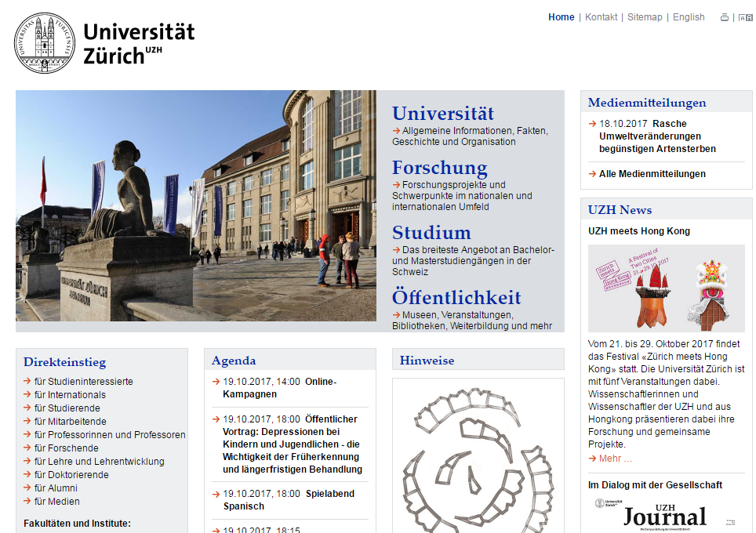
Task: Open the Kontakt navigation link
Action: pyautogui.click(x=601, y=17)
